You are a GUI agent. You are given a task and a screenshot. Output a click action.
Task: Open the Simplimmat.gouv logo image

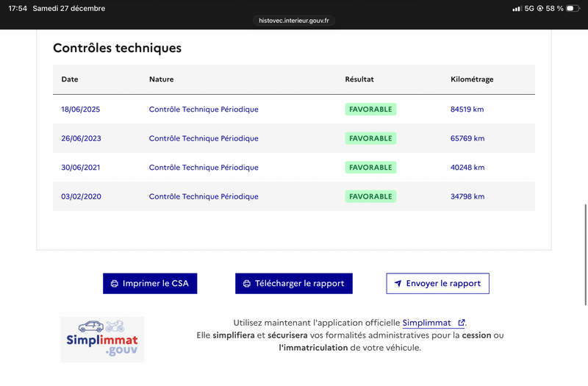(102, 339)
